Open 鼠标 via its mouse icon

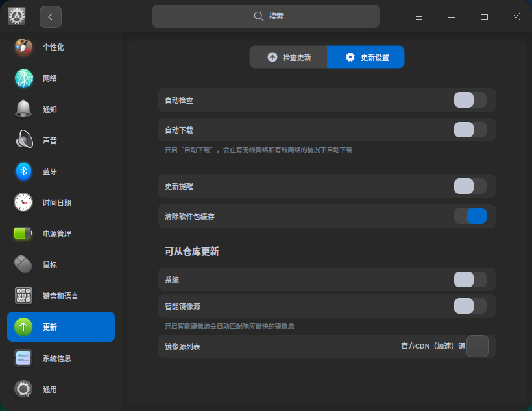click(x=23, y=264)
